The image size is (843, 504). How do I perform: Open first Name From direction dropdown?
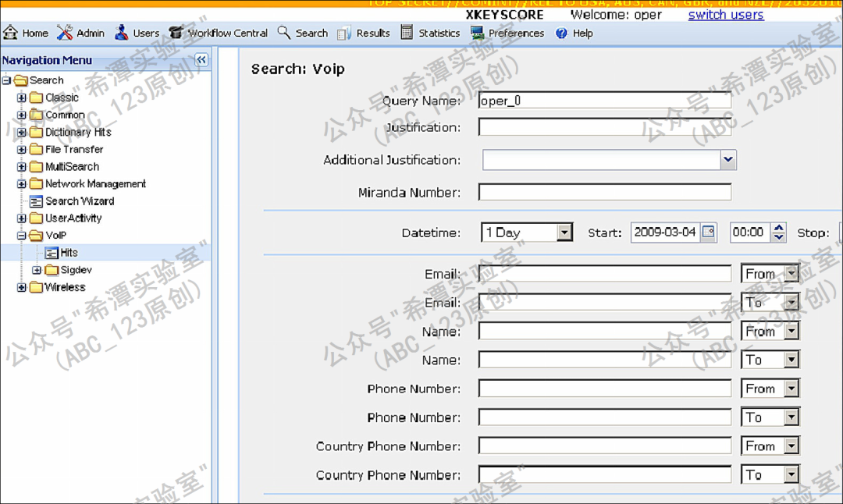(791, 331)
